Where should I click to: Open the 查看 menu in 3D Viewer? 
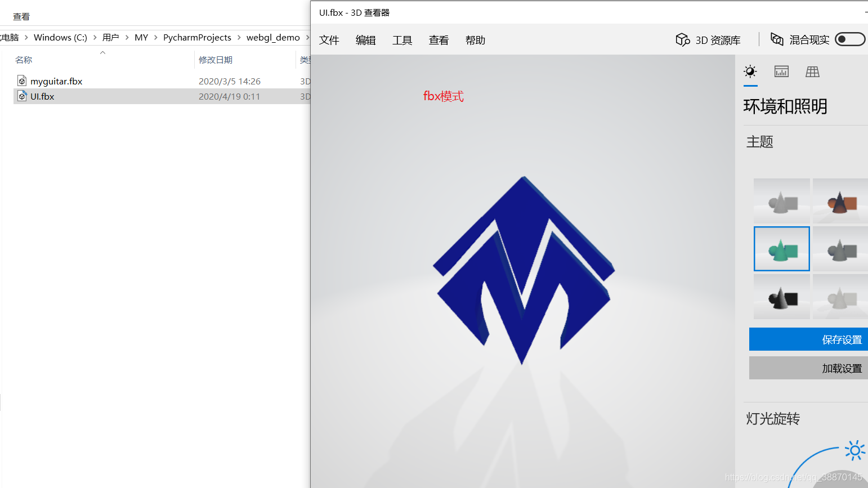click(439, 40)
